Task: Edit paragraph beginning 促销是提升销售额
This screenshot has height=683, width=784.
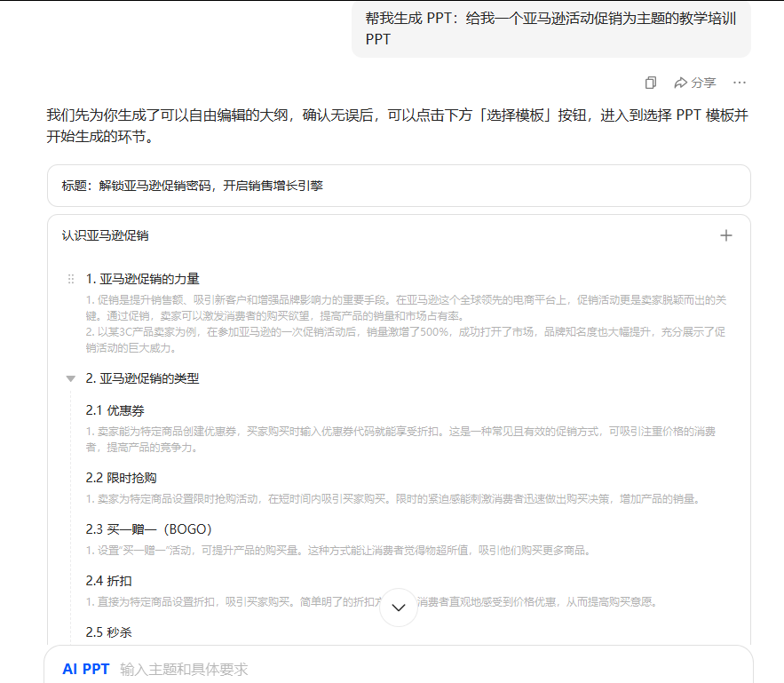Action: click(x=406, y=308)
